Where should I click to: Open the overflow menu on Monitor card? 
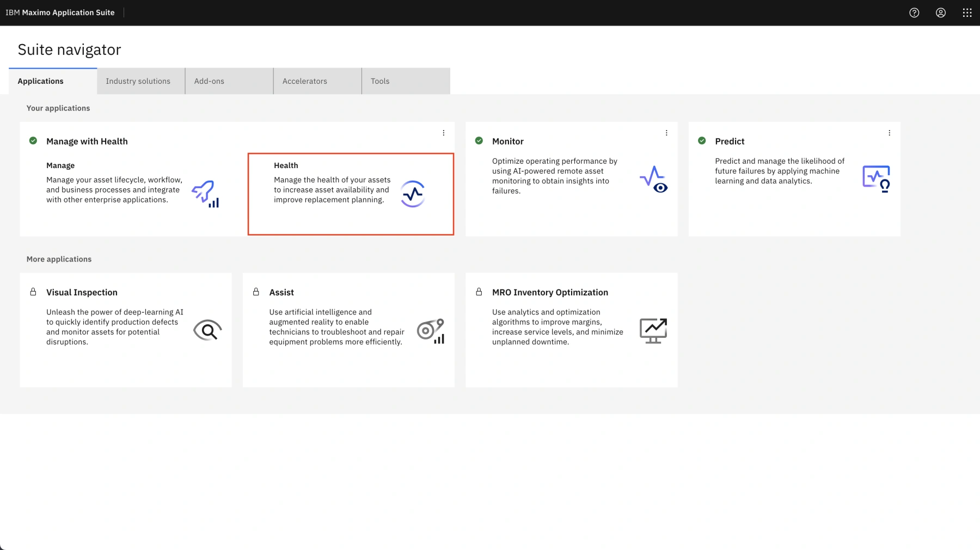point(666,133)
